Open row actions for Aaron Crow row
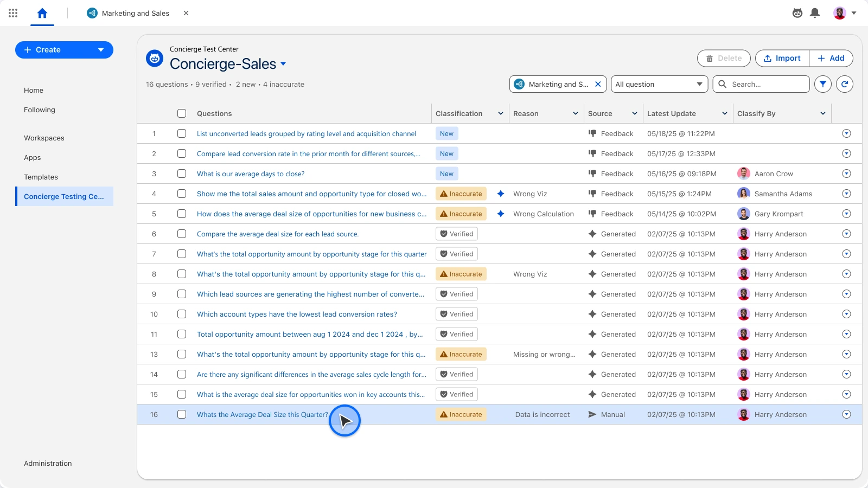Screen dimensions: 868x488 point(846,174)
